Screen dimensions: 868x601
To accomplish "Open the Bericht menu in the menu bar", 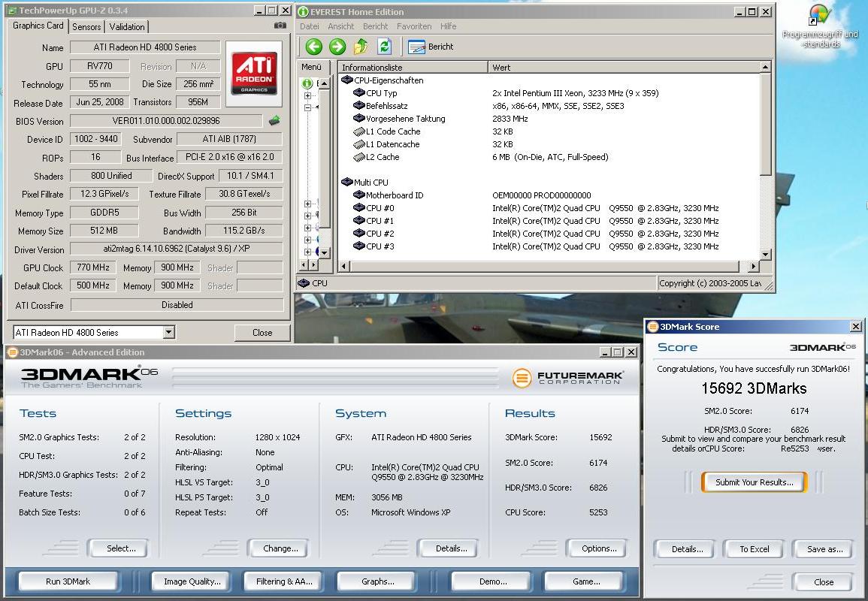I will coord(375,26).
